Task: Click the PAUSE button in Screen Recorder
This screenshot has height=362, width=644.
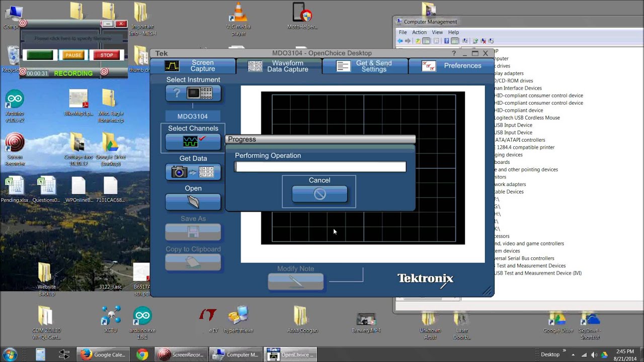Action: pos(73,55)
